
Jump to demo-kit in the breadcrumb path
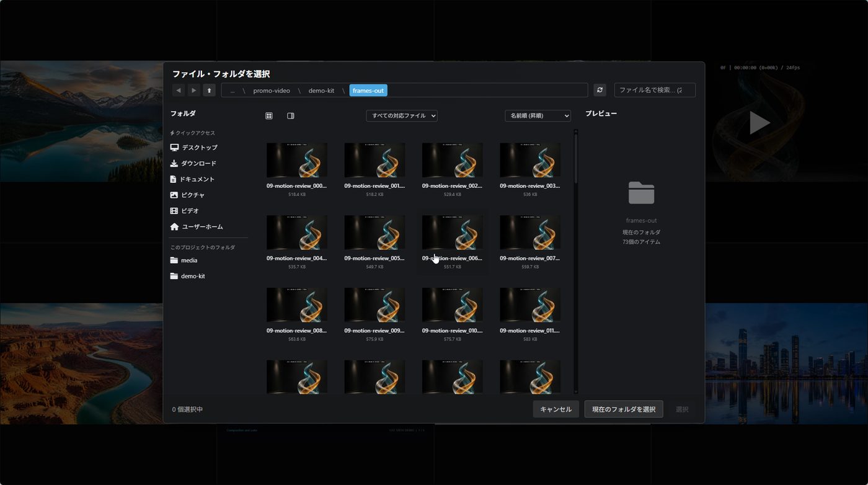click(321, 91)
